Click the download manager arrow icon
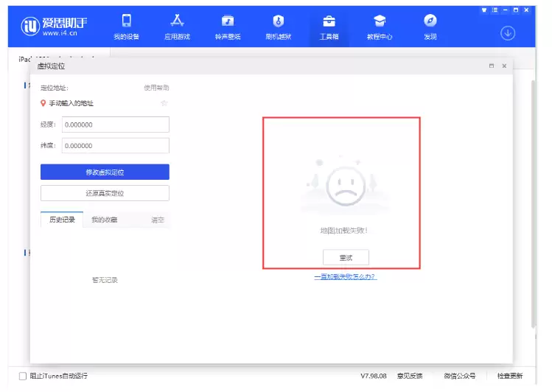 (x=508, y=33)
